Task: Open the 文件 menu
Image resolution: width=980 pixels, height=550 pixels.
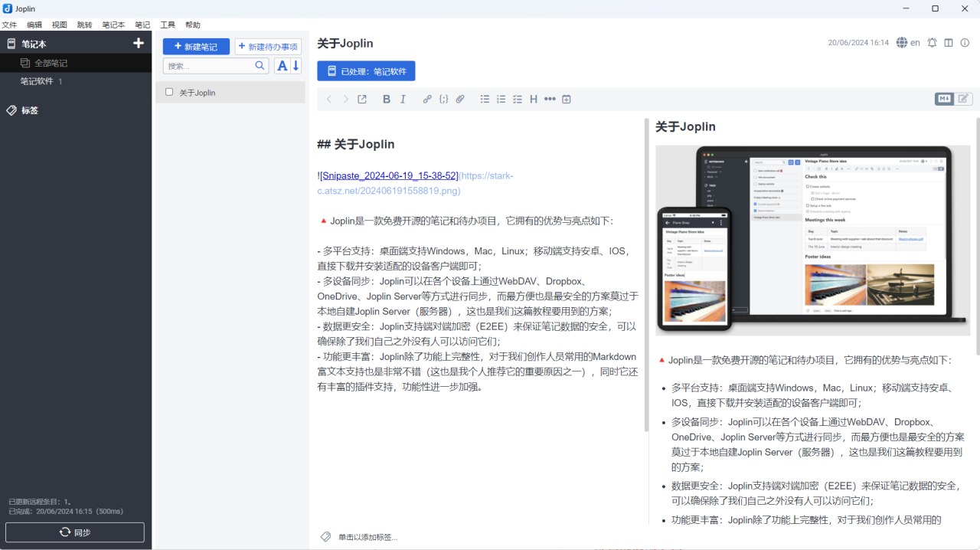Action: pyautogui.click(x=11, y=24)
